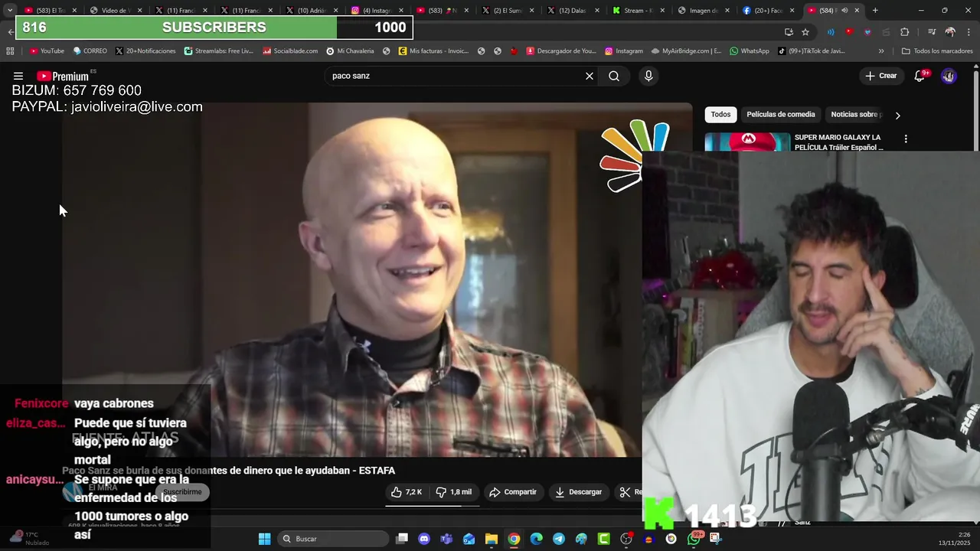980x551 pixels.
Task: Open Microsoft Edge from the taskbar
Action: click(x=537, y=539)
